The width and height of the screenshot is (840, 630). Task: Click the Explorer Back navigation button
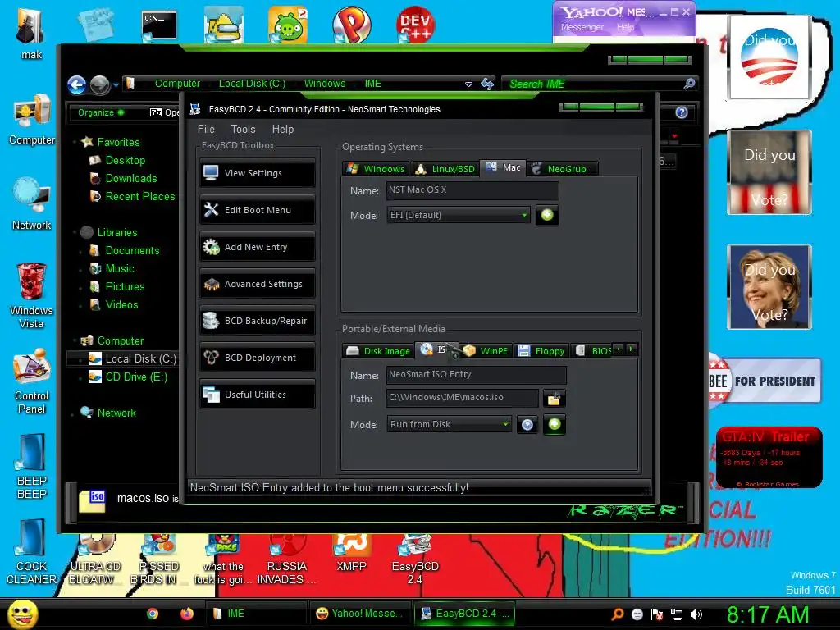pos(76,84)
